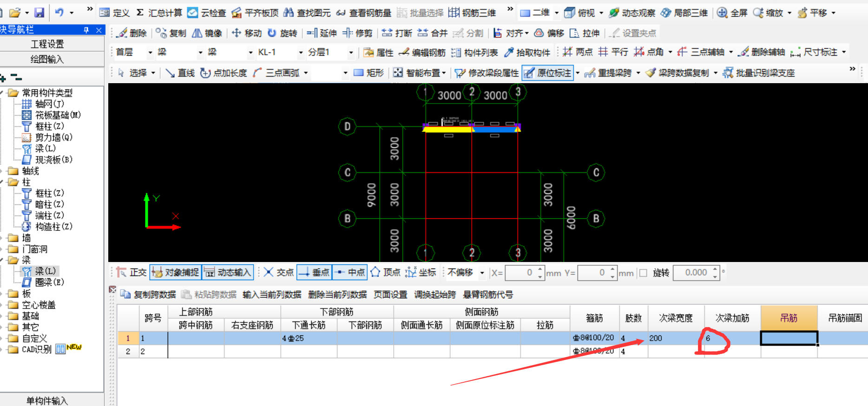
Task: Toggle 正交 orthogonal mode
Action: pyautogui.click(x=132, y=272)
